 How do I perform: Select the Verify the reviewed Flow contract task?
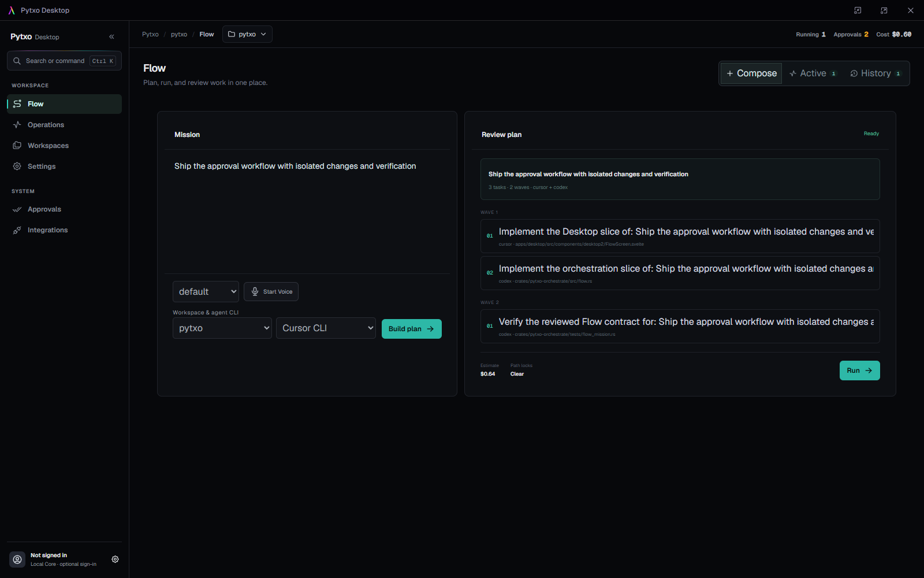680,326
